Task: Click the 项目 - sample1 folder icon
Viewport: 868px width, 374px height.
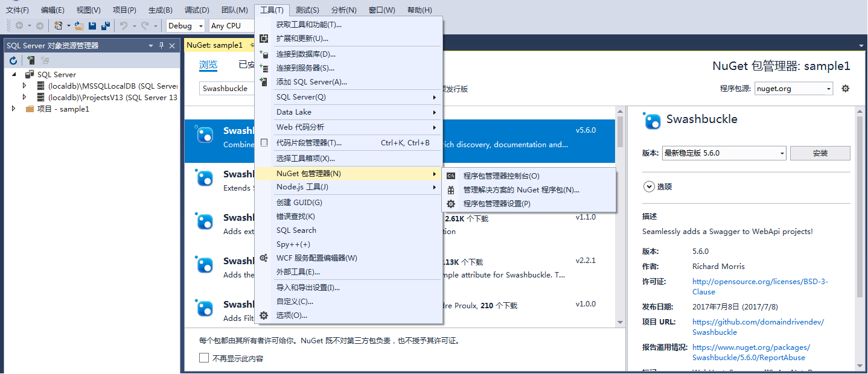Action: 30,109
